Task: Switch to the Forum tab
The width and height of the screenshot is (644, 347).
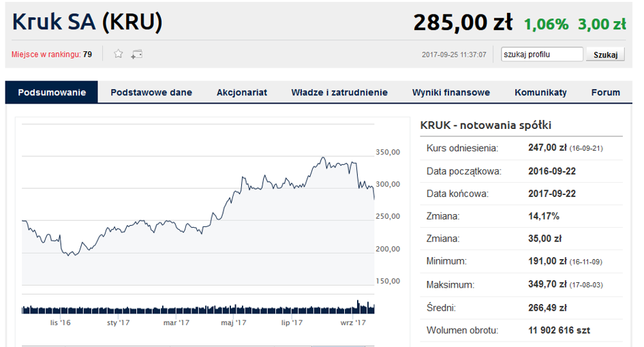Action: tap(605, 93)
